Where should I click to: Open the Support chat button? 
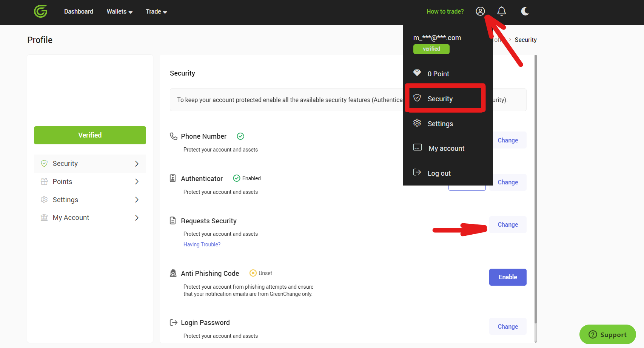click(x=607, y=334)
